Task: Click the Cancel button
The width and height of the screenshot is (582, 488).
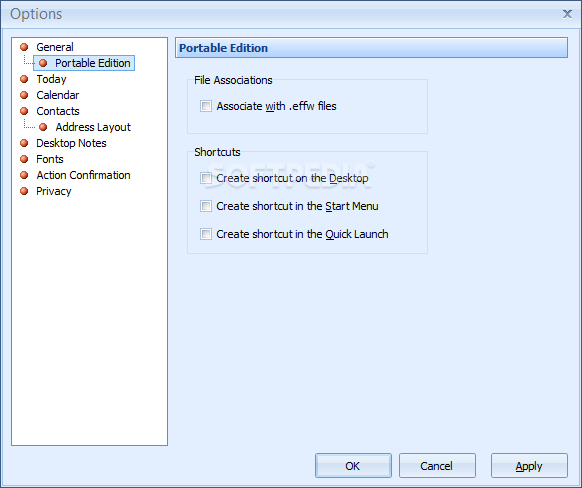Action: [437, 465]
